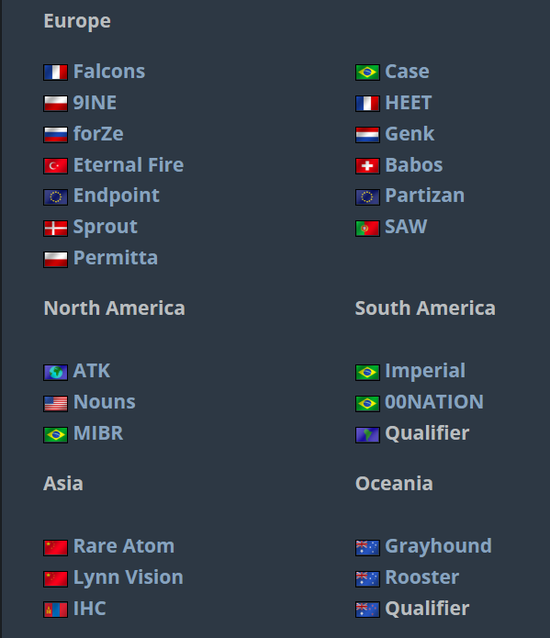The image size is (550, 638).
Task: Open the MIBR team page
Action: pyautogui.click(x=98, y=433)
